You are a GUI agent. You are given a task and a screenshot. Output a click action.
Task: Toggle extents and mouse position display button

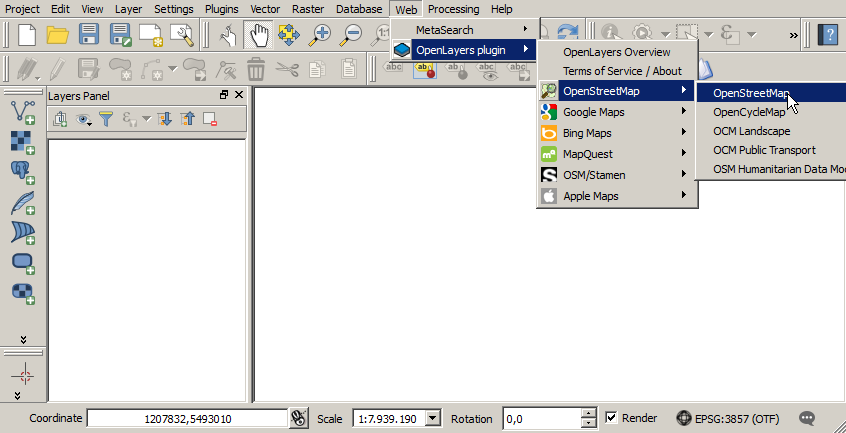[298, 418]
